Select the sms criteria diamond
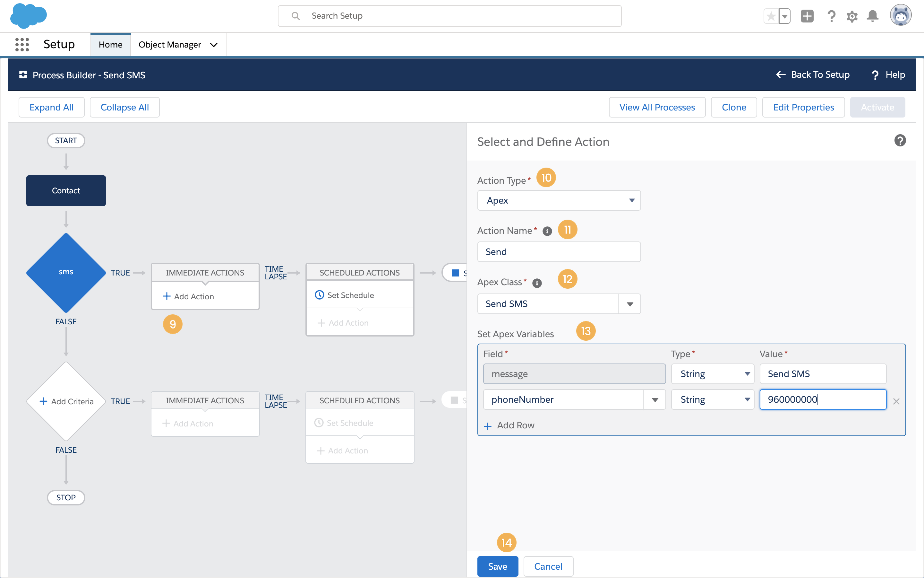Viewport: 924px width, 578px height. tap(66, 272)
